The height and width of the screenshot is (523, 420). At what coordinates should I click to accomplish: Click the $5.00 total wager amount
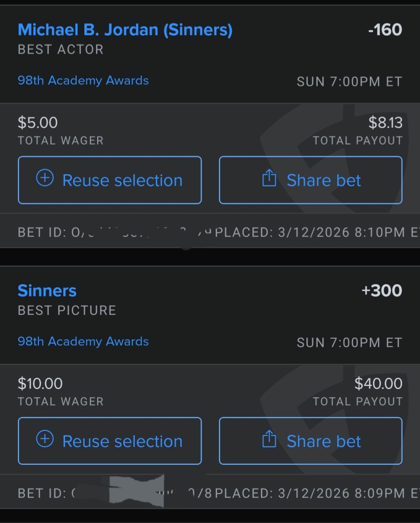[x=38, y=123]
